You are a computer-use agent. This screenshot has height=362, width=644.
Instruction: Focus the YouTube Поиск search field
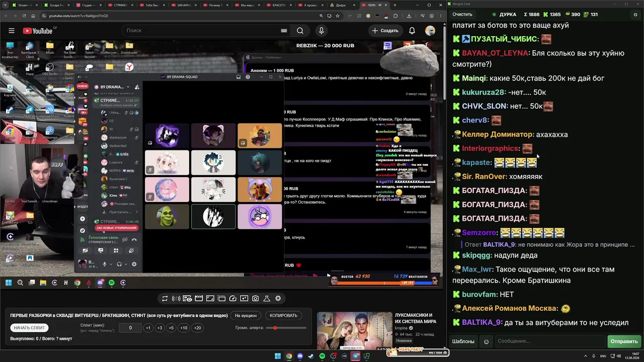pyautogui.click(x=206, y=31)
